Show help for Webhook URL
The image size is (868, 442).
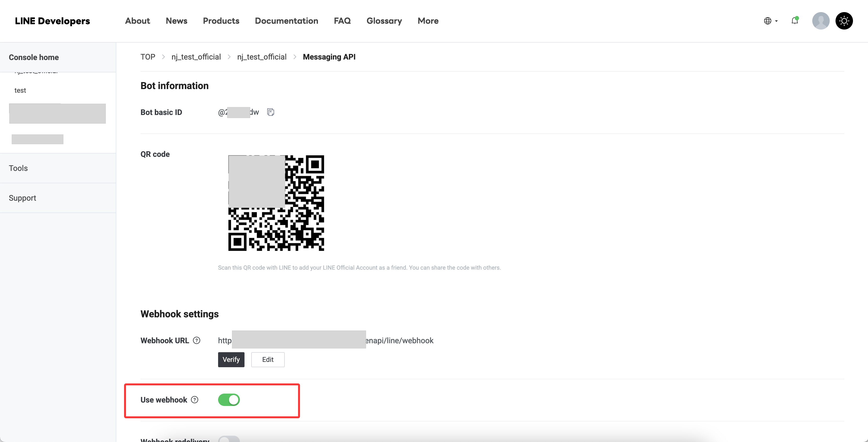tap(197, 340)
